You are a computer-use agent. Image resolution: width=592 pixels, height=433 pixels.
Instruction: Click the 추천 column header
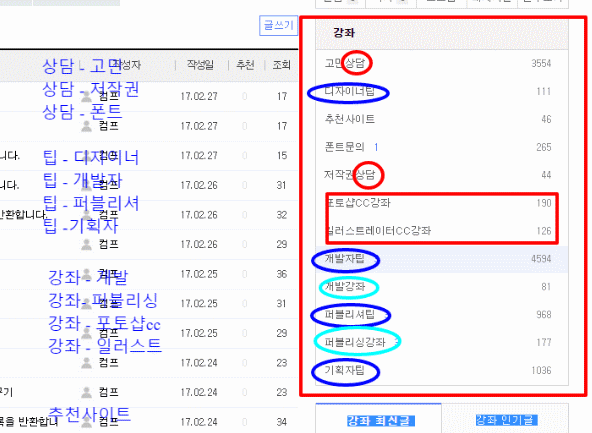click(245, 65)
